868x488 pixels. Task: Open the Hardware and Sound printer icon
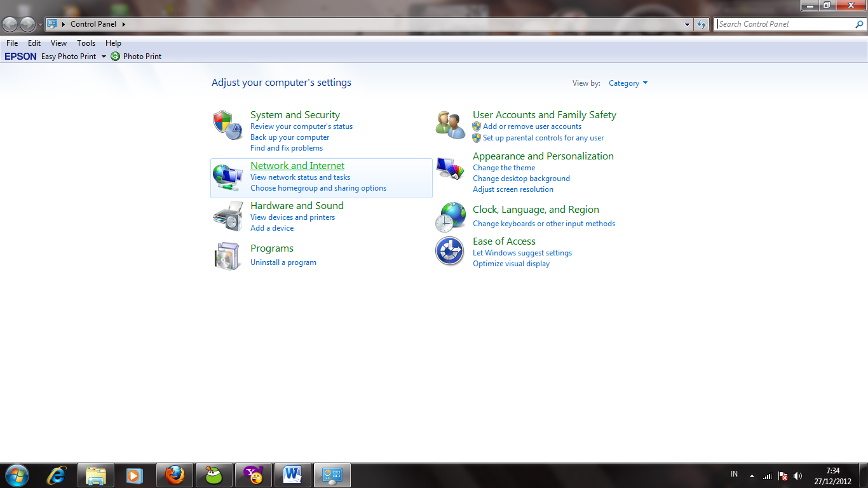click(x=227, y=216)
